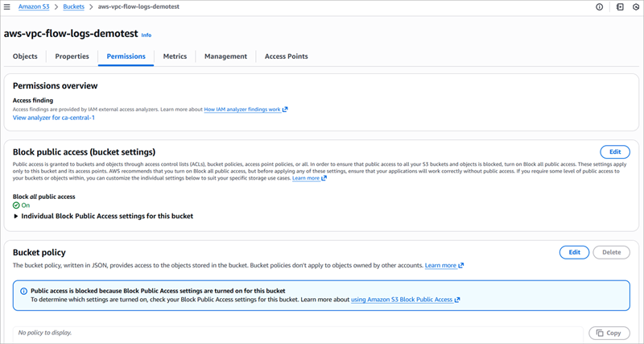Open How IAM analyzer findings work link
Screen dimensions: 644x344
[246, 110]
